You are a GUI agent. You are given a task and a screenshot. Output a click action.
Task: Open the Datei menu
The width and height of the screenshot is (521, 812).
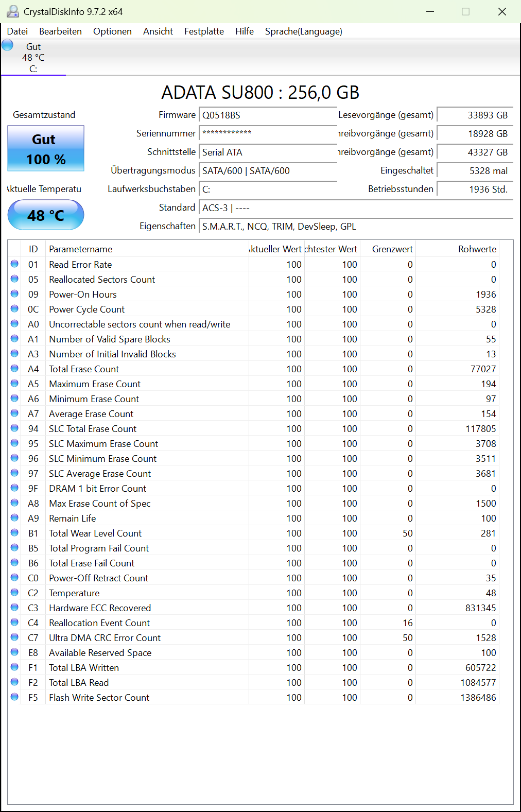18,31
